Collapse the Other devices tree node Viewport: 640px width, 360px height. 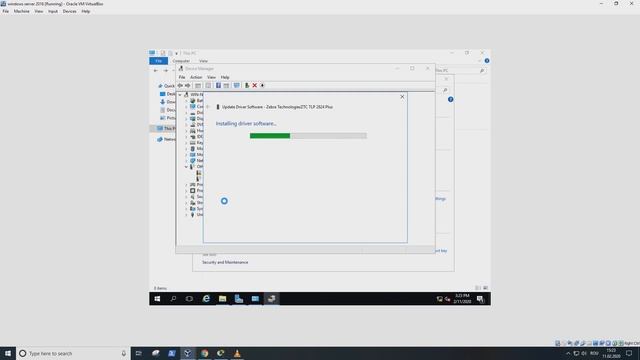[x=186, y=167]
